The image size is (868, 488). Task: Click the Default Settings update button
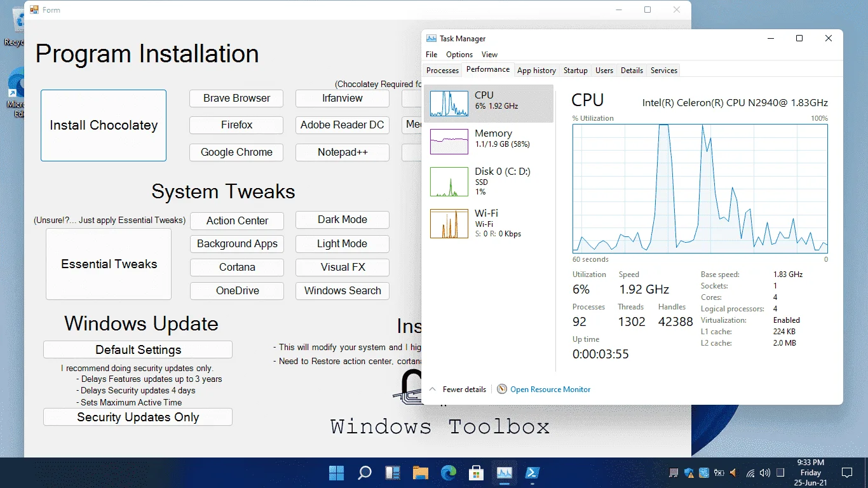point(138,349)
